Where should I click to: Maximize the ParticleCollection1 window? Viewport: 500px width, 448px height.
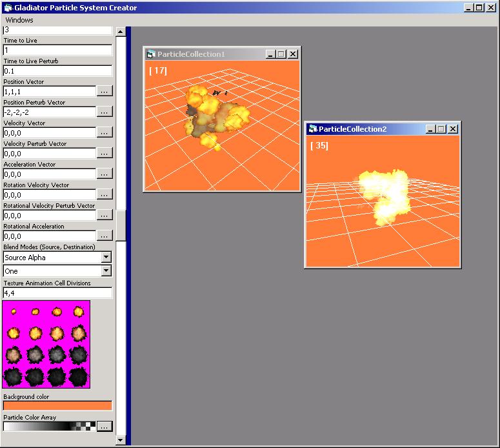coord(281,54)
